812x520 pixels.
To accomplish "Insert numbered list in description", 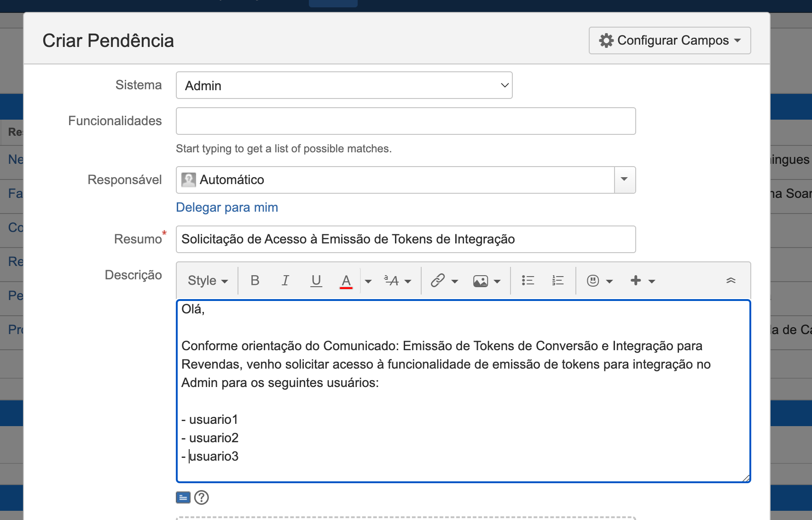I will click(557, 280).
